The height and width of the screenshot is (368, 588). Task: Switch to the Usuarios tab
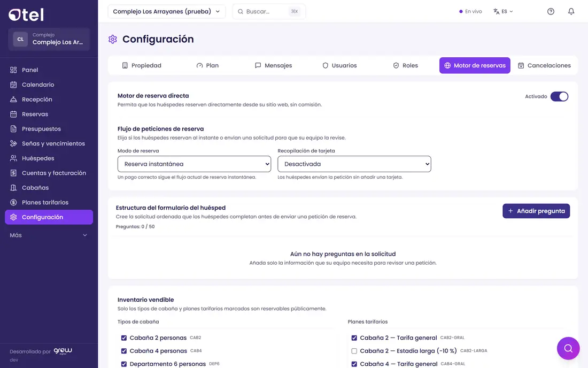tap(340, 65)
